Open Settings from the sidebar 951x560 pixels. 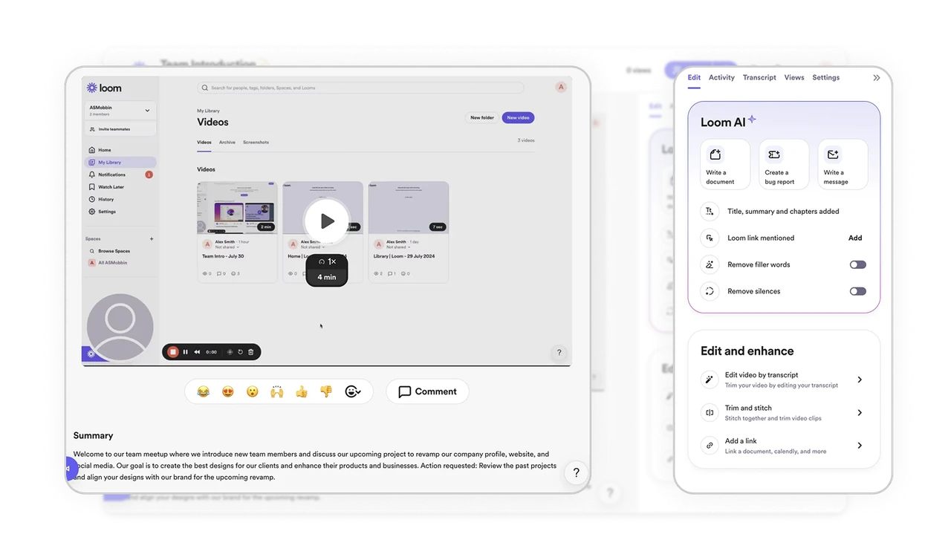pyautogui.click(x=111, y=211)
